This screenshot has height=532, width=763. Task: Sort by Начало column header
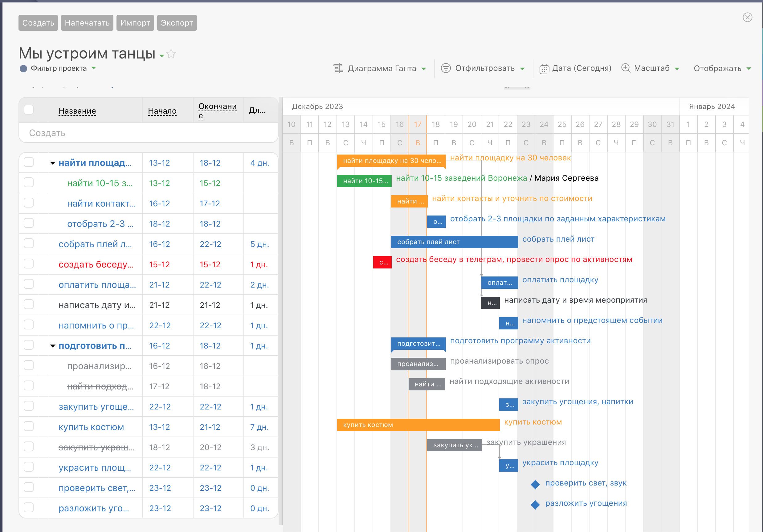(x=162, y=111)
